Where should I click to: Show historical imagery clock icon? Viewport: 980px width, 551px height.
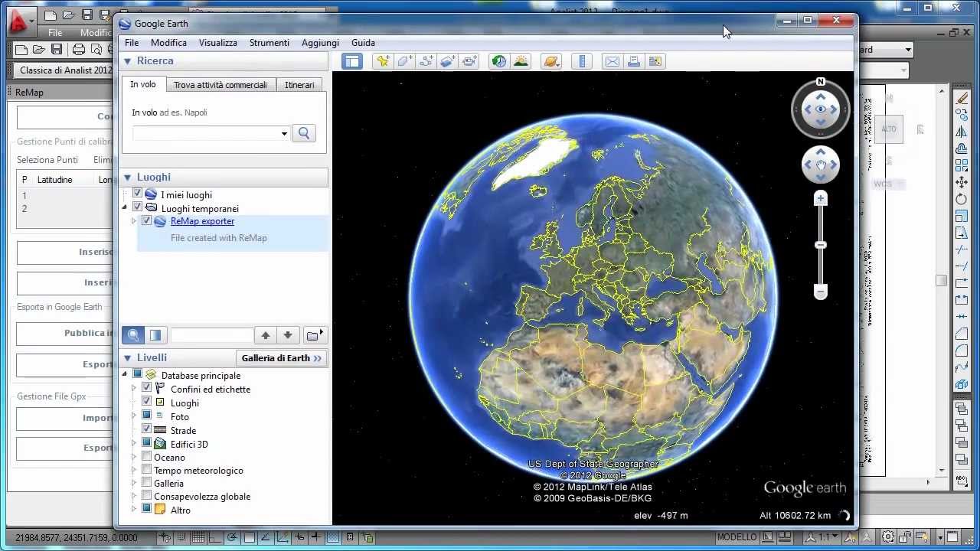tap(499, 61)
